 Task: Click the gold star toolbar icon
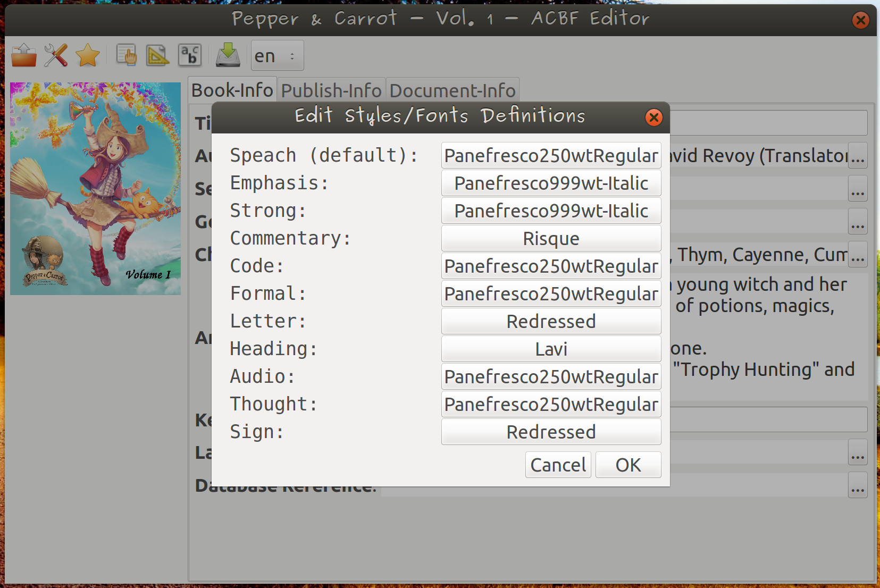click(x=88, y=55)
